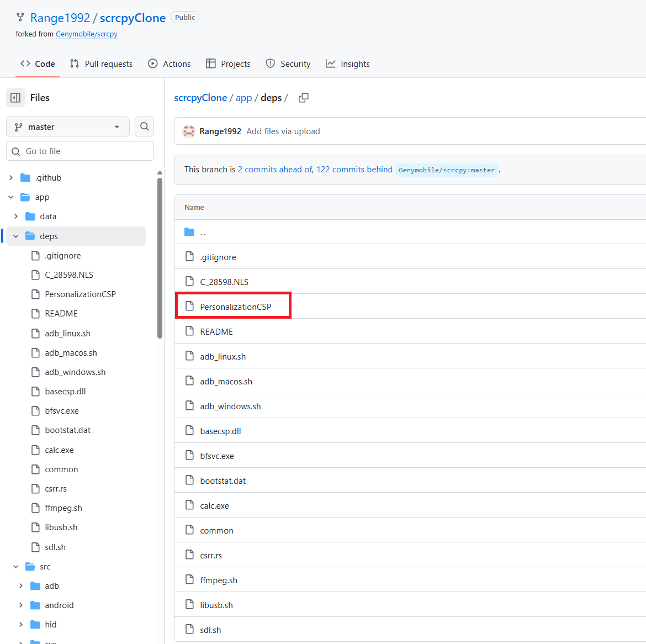This screenshot has height=644, width=646.
Task: Select PersonalizationCSP in the sidebar tree
Action: (x=81, y=294)
